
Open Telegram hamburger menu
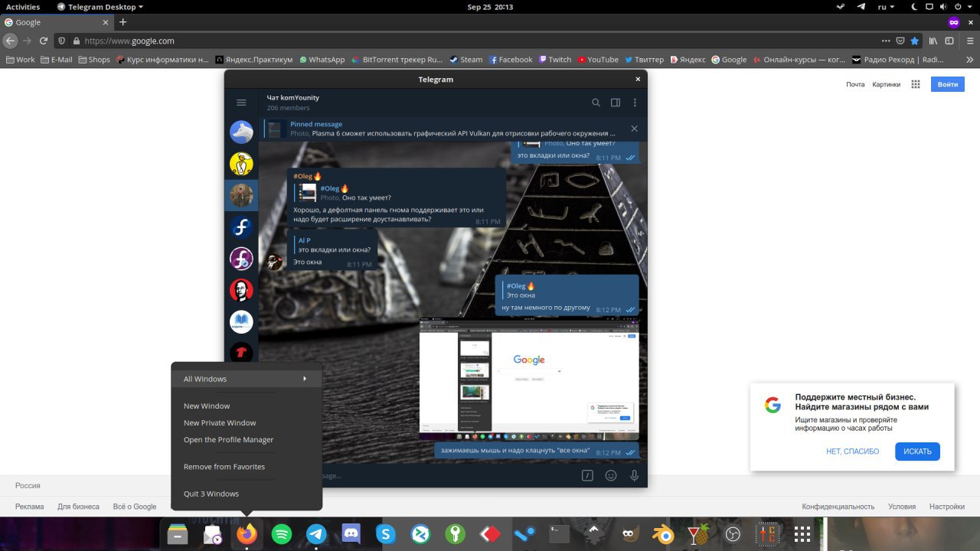pos(241,103)
